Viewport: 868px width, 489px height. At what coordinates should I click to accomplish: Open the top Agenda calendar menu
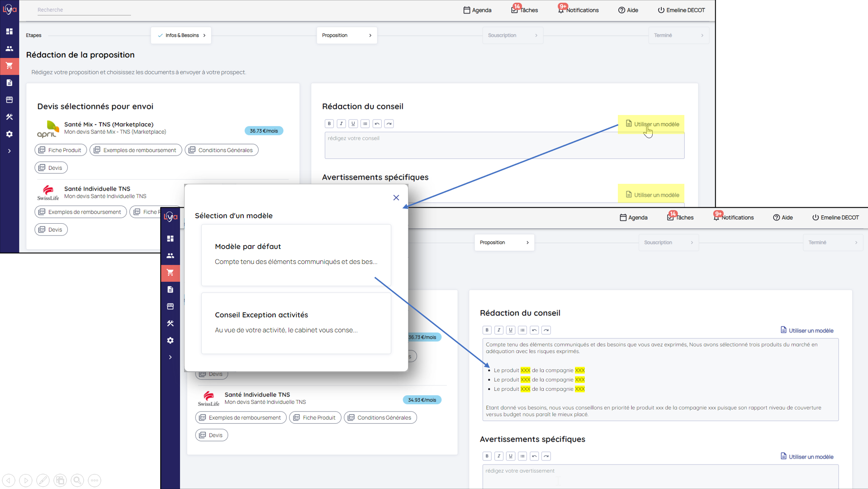(477, 10)
